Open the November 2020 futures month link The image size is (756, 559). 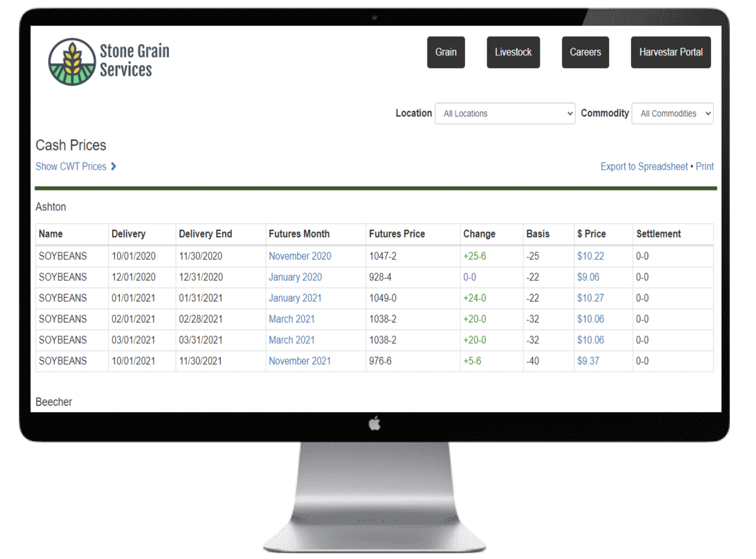click(300, 256)
